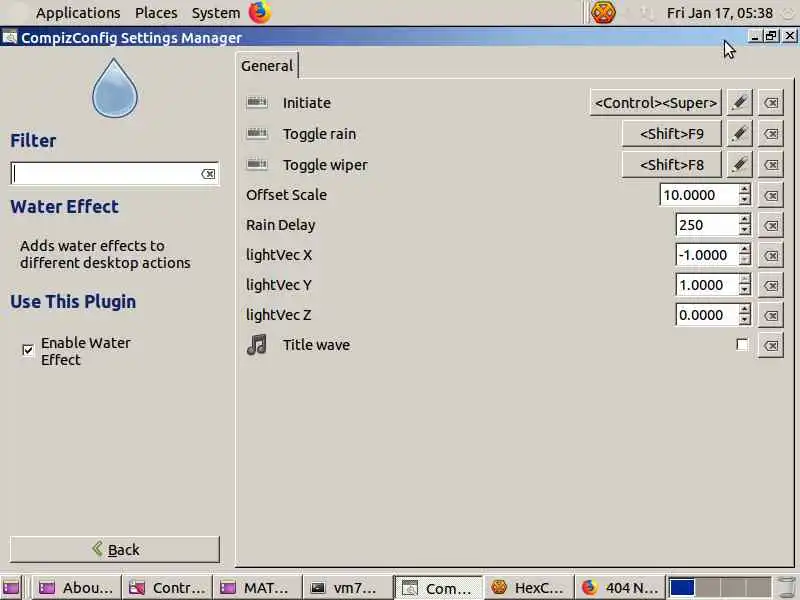Reset lightVec X to default

click(770, 255)
